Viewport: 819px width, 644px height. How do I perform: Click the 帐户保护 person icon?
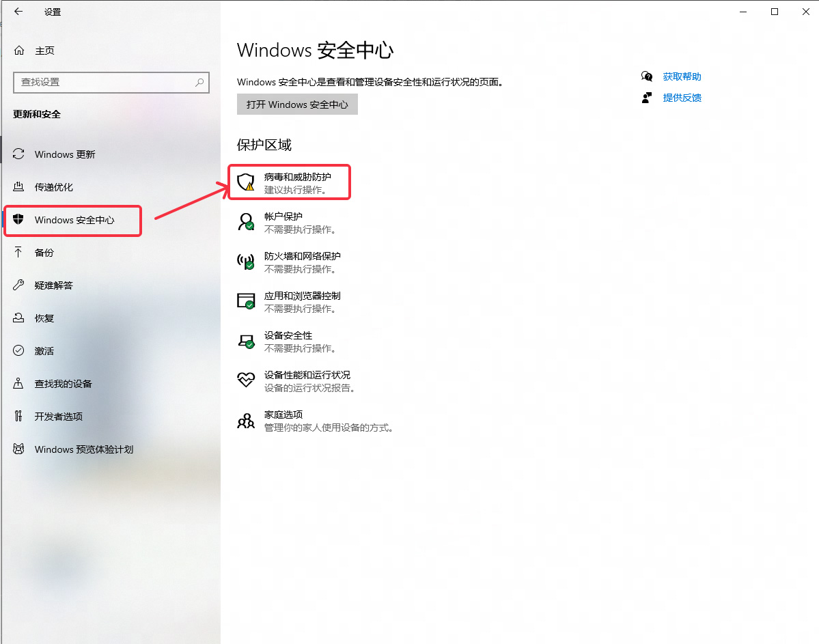pyautogui.click(x=246, y=222)
